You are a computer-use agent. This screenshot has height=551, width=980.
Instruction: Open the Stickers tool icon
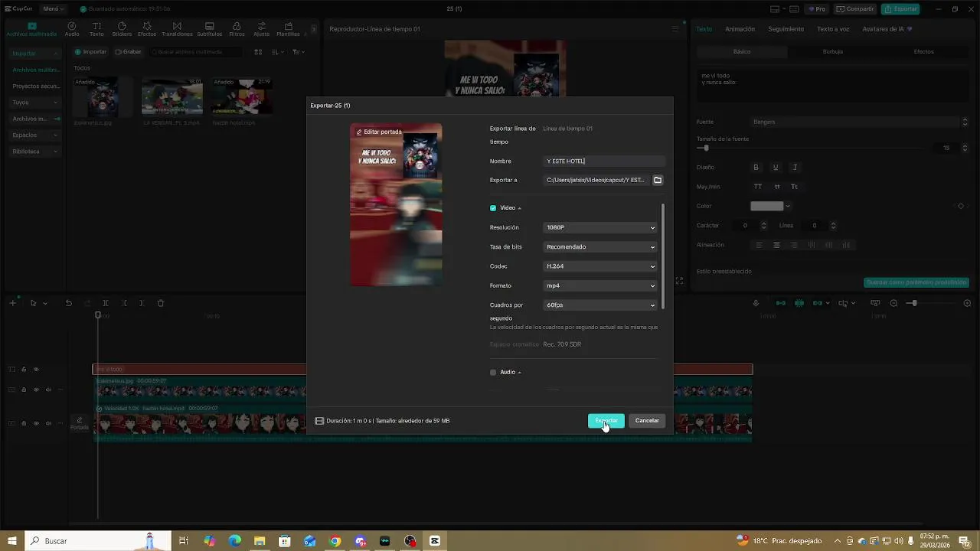click(122, 29)
